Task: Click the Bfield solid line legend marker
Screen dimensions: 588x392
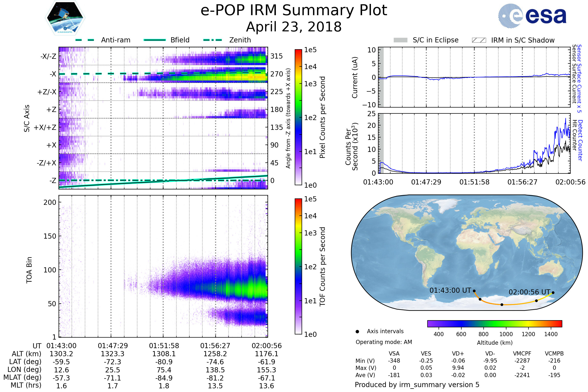Action: (155, 40)
